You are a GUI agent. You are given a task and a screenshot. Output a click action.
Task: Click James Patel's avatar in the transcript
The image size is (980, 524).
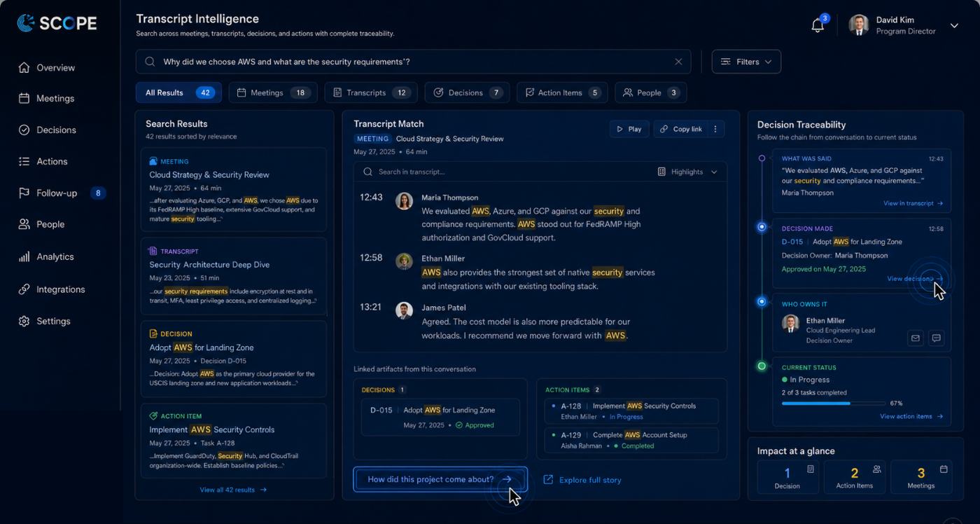pos(404,310)
